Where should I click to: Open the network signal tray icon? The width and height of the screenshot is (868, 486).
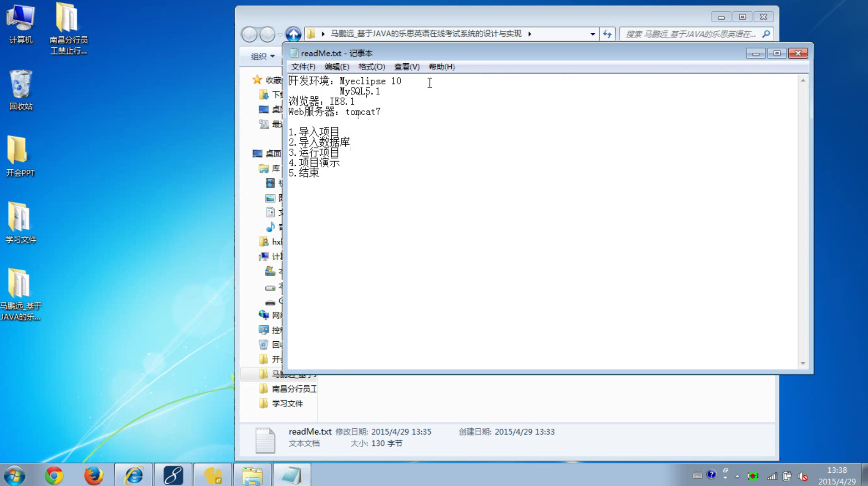click(x=772, y=476)
